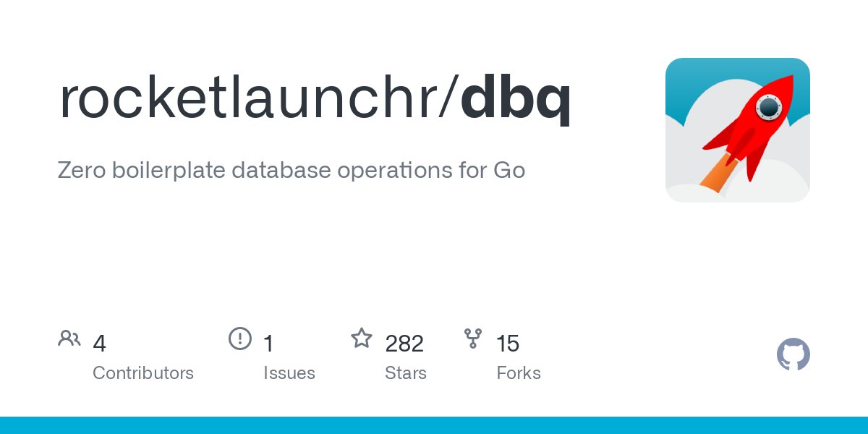
Task: Click the issues circle icon
Action: (240, 339)
